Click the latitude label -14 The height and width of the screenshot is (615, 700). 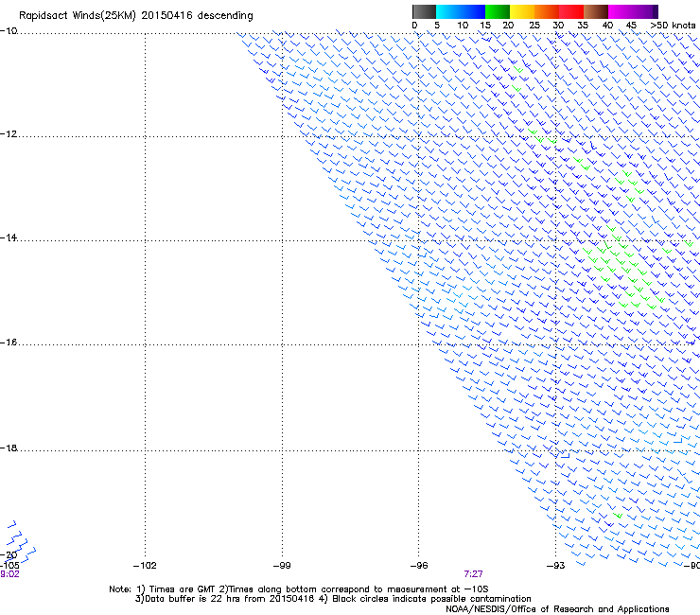tap(9, 237)
